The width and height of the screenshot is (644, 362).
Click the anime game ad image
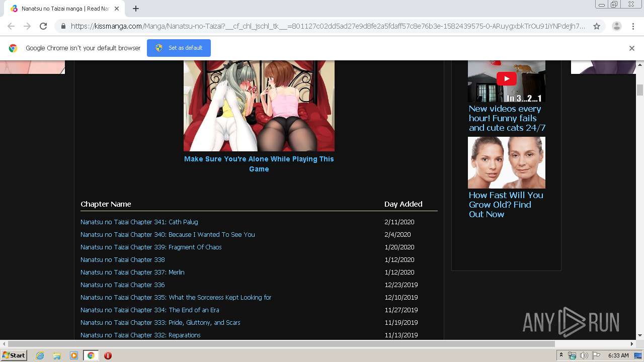(259, 106)
